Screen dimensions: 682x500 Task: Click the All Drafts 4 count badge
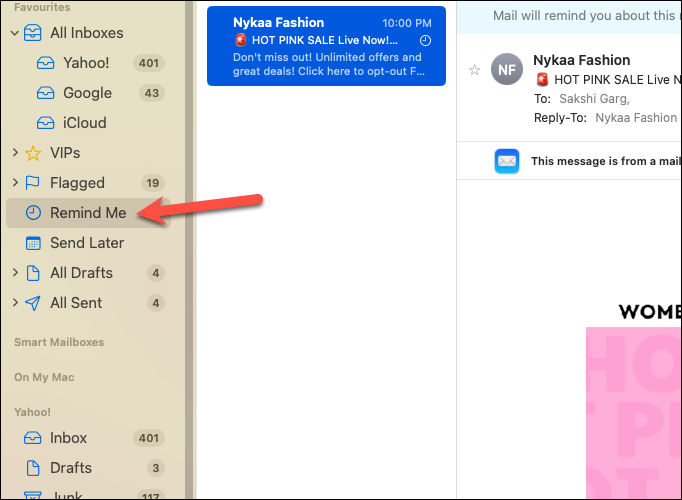pos(156,273)
